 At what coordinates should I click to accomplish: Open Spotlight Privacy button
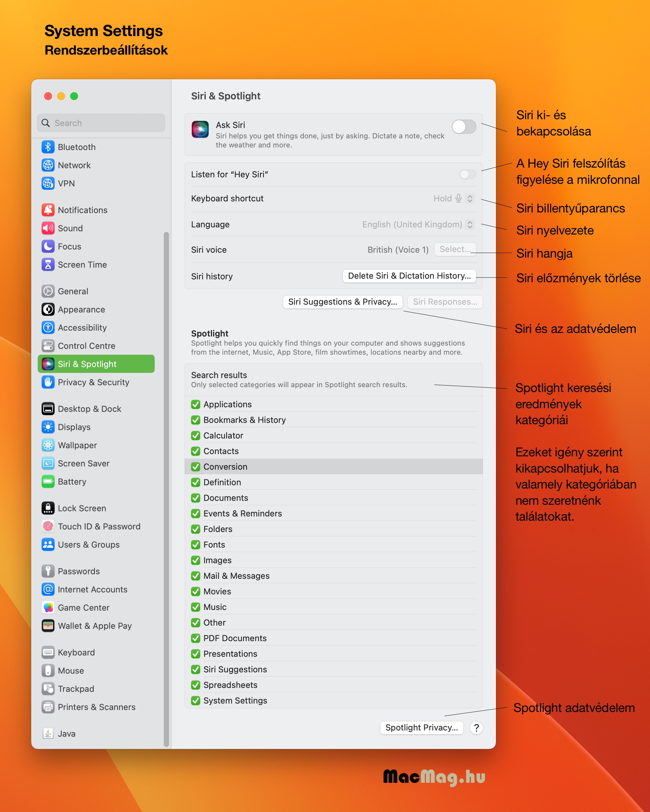point(422,728)
